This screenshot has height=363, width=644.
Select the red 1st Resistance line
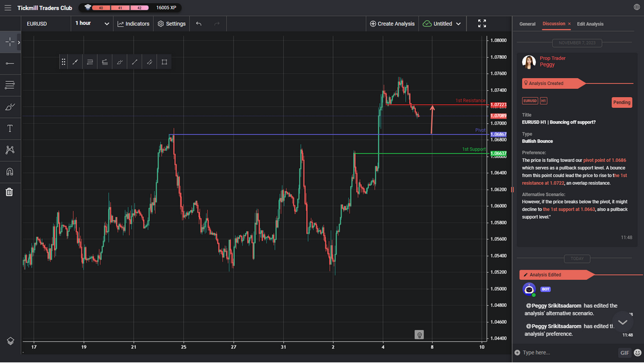438,105
